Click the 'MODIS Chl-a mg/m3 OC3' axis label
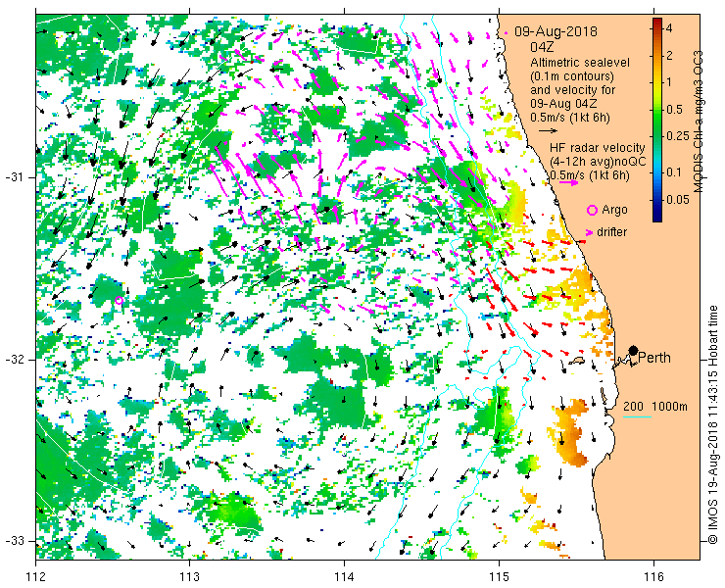Screen dimensions: 725x588 699,122
